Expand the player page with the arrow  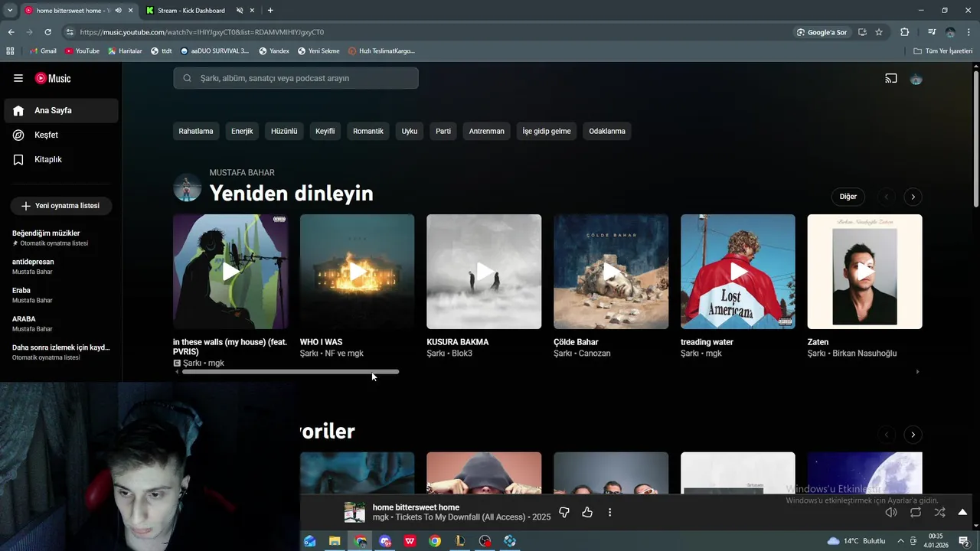pyautogui.click(x=962, y=513)
